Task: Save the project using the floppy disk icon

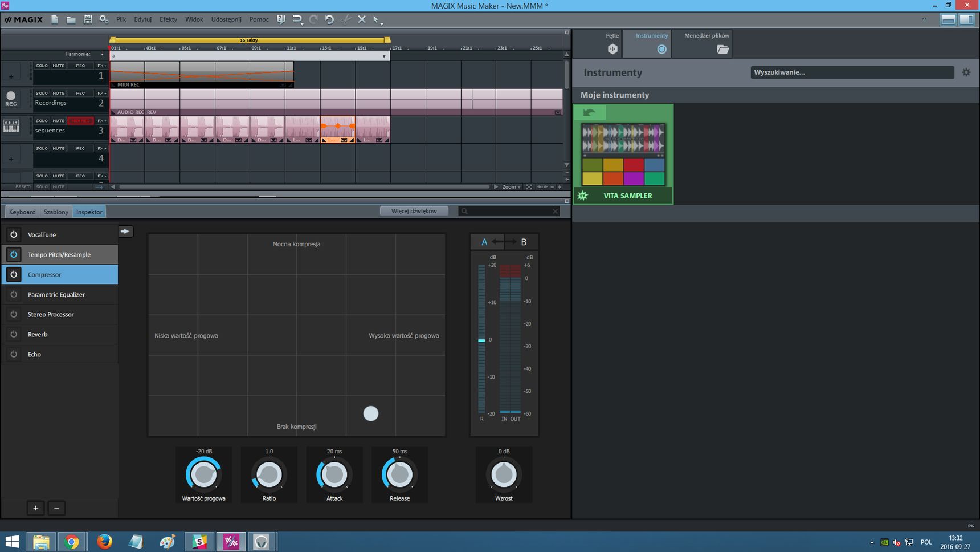Action: click(x=88, y=19)
